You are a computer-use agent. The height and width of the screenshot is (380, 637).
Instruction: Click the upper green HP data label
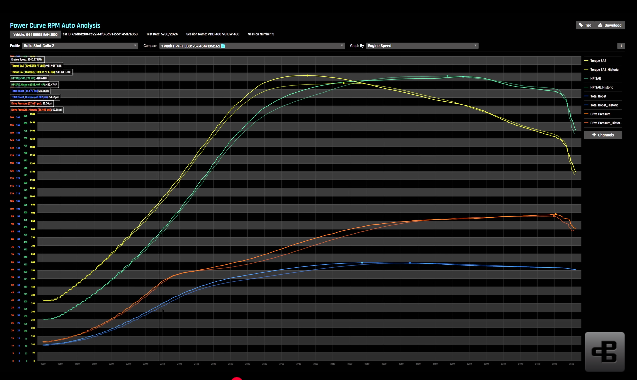coord(29,78)
